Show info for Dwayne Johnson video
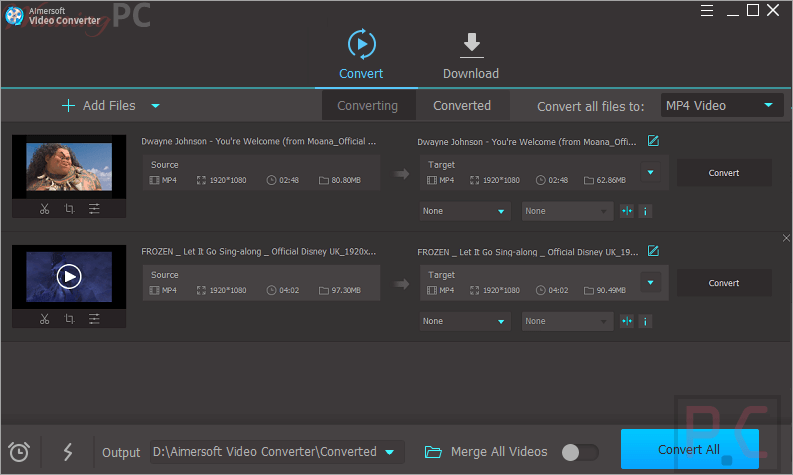This screenshot has height=475, width=793. pos(645,211)
